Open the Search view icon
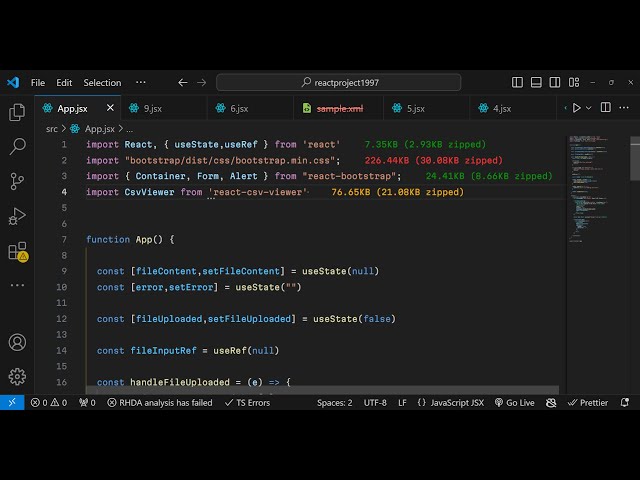Viewport: 640px width, 480px height. (x=17, y=147)
